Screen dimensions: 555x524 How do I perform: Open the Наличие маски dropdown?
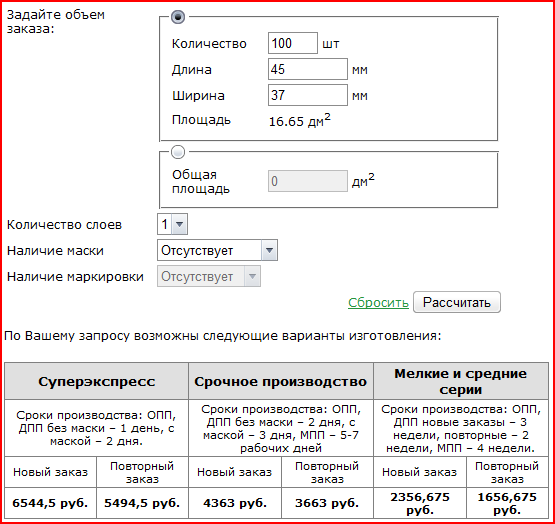(217, 250)
